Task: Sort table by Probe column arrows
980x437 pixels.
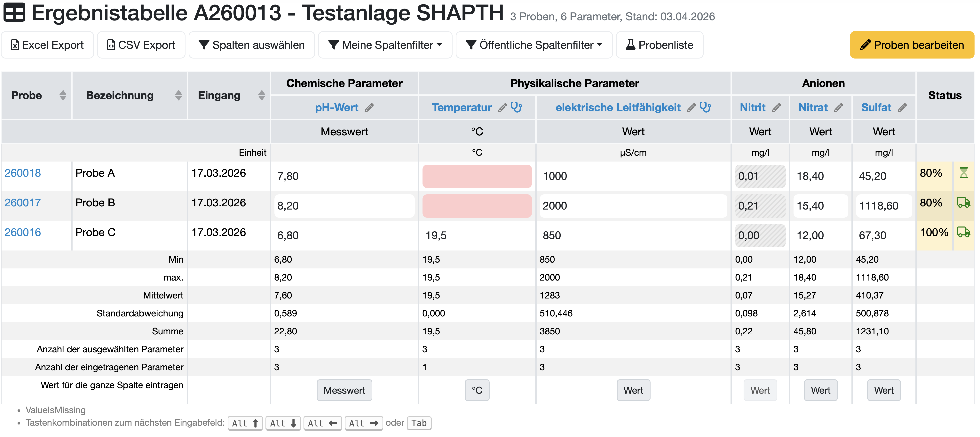Action: pos(63,95)
